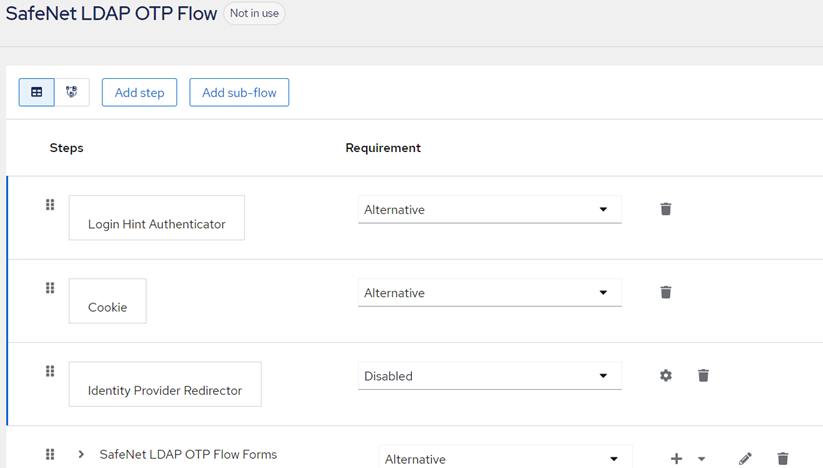Delete the Identity Provider Redirector step
The width and height of the screenshot is (823, 468).
(703, 375)
